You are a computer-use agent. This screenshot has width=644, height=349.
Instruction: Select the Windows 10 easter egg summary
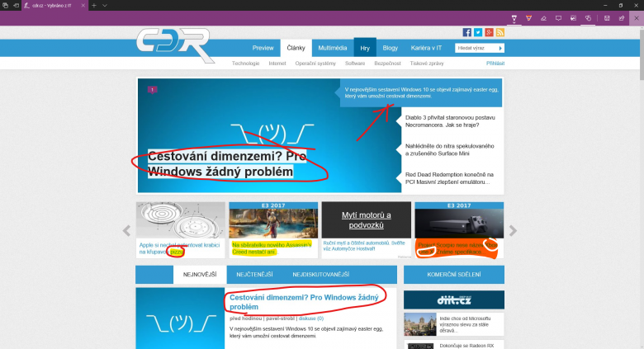coord(421,92)
